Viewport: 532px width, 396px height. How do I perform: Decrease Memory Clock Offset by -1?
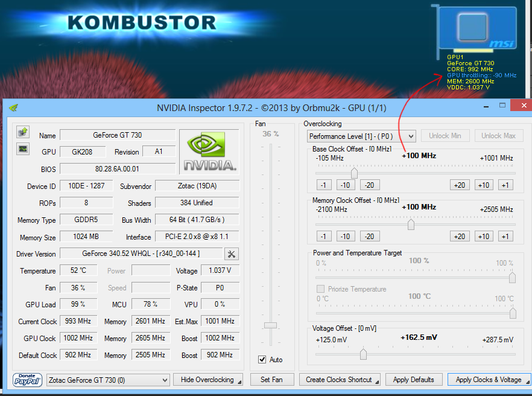coord(323,236)
